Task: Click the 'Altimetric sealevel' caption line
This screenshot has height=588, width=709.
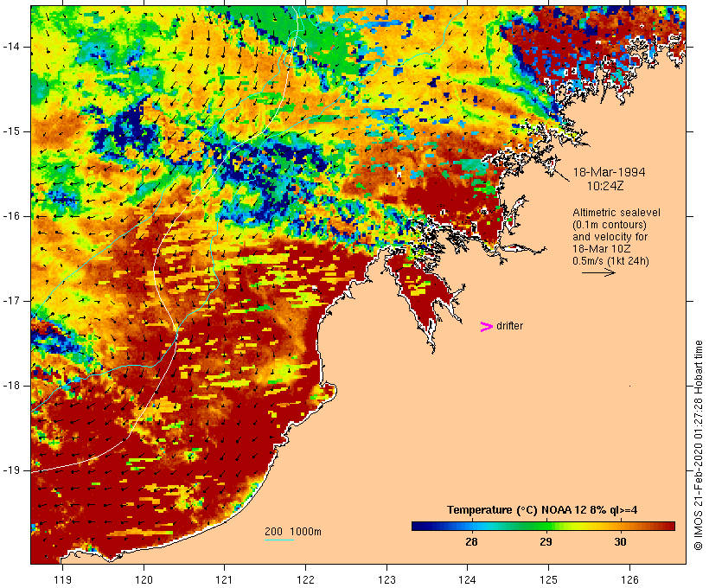Action: pos(616,213)
